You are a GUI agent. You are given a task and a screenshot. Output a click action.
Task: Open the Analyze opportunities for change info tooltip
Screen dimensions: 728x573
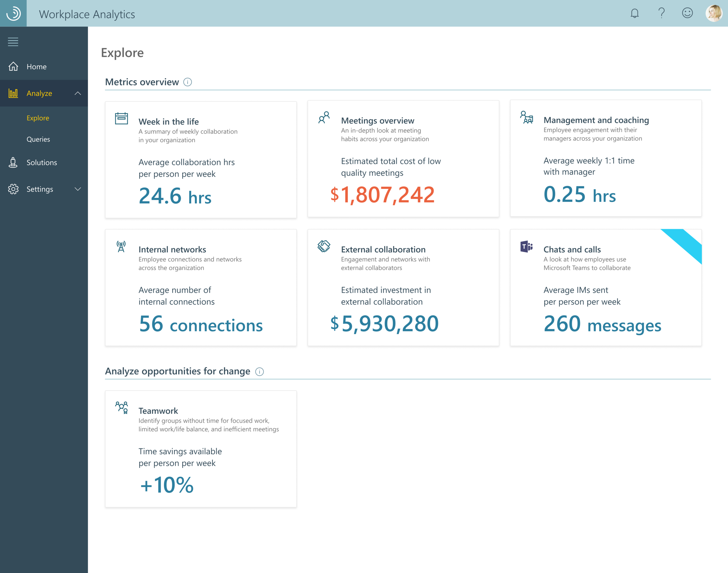(x=259, y=371)
